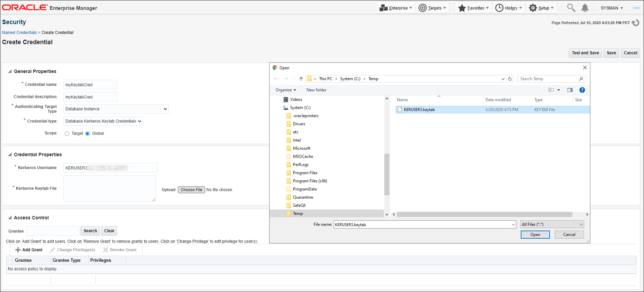Screen dimensions: 644x292
Task: Click the Search Temp box
Action: tap(551, 79)
